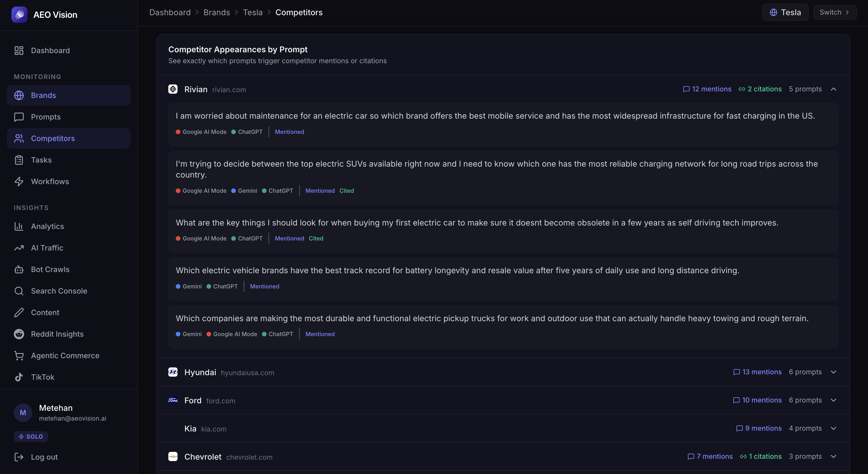
Task: Open the Analytics menu item
Action: (47, 226)
